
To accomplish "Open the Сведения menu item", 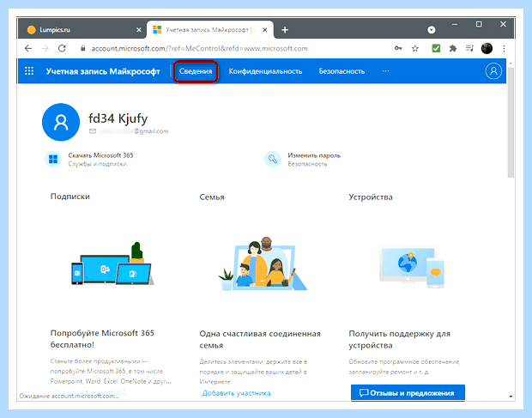I will coord(196,71).
